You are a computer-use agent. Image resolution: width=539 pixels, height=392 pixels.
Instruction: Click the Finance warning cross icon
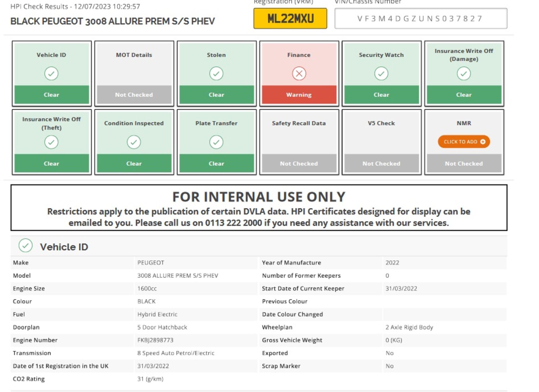coord(299,74)
